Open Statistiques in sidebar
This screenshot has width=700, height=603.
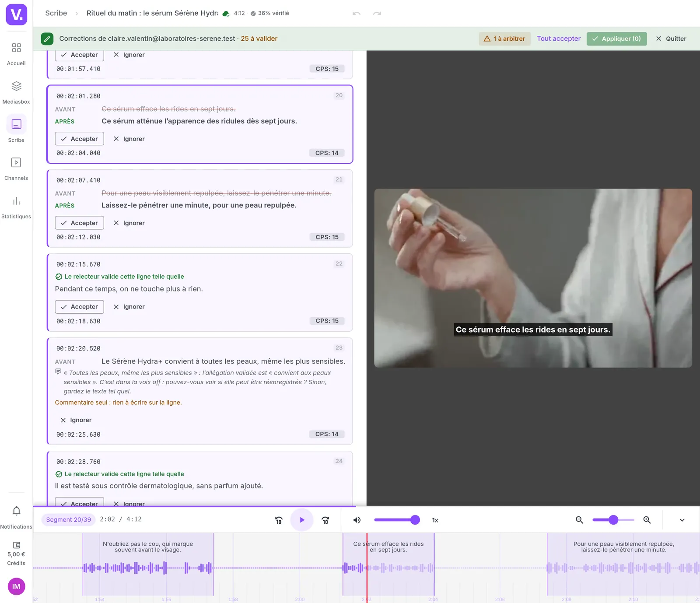click(x=16, y=207)
